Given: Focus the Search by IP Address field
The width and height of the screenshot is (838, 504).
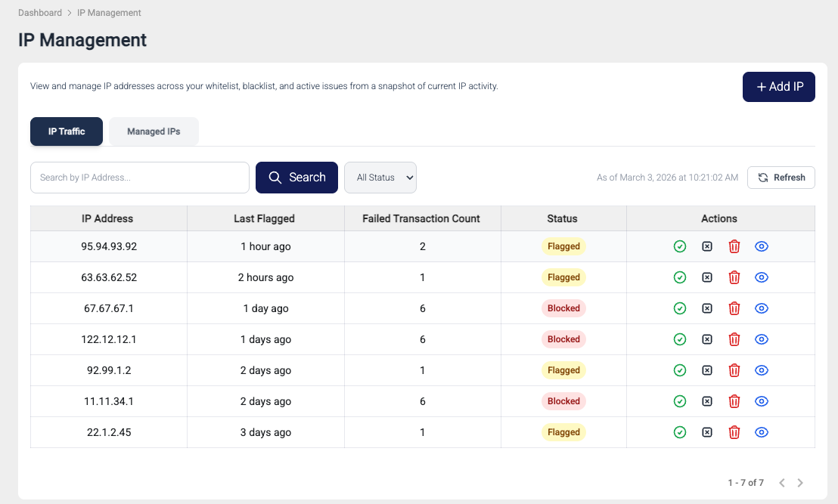Looking at the screenshot, I should [x=139, y=178].
